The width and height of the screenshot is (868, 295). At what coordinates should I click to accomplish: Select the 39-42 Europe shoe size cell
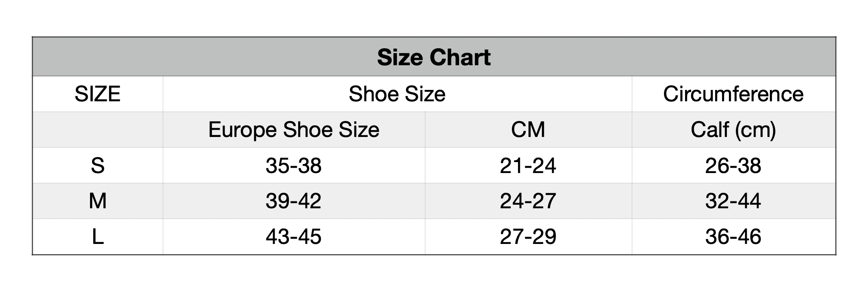point(294,201)
